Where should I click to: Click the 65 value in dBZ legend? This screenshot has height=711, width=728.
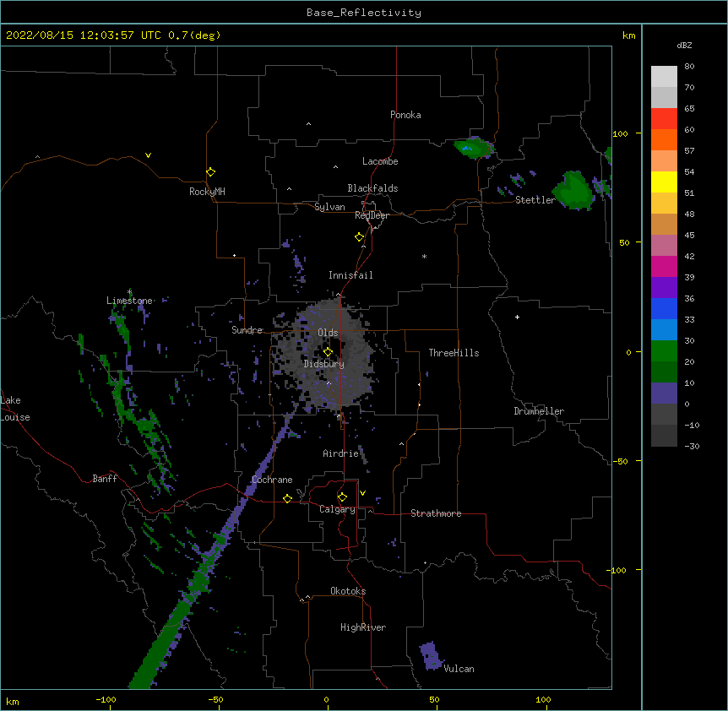click(x=689, y=109)
